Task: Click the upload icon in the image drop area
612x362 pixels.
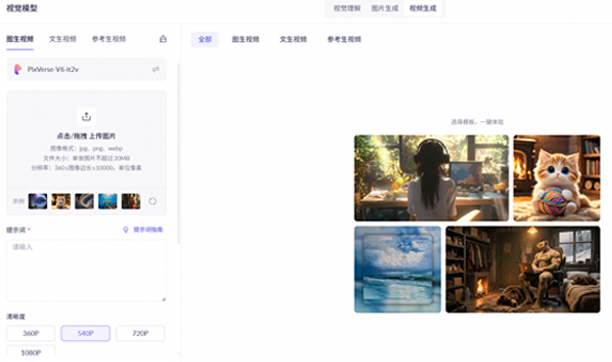Action: [86, 116]
